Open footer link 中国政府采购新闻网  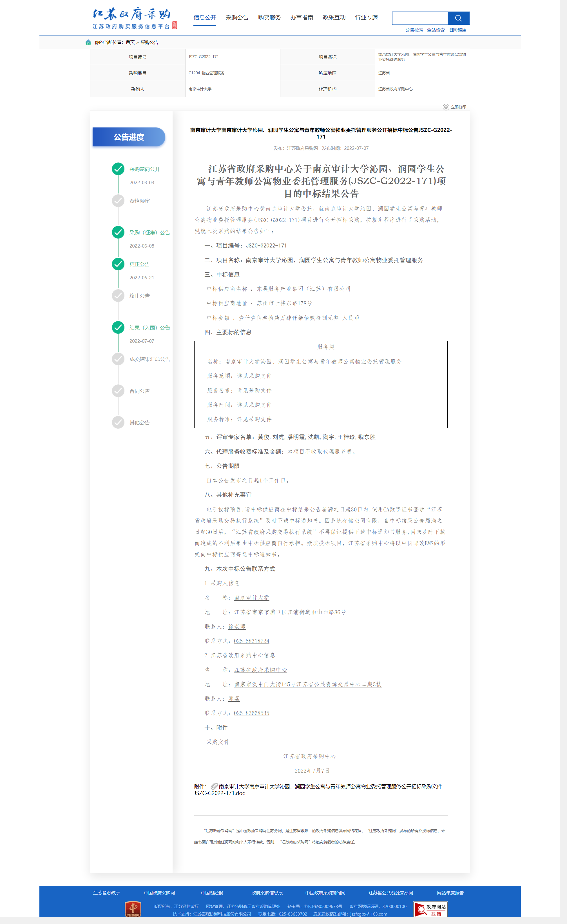pyautogui.click(x=325, y=892)
